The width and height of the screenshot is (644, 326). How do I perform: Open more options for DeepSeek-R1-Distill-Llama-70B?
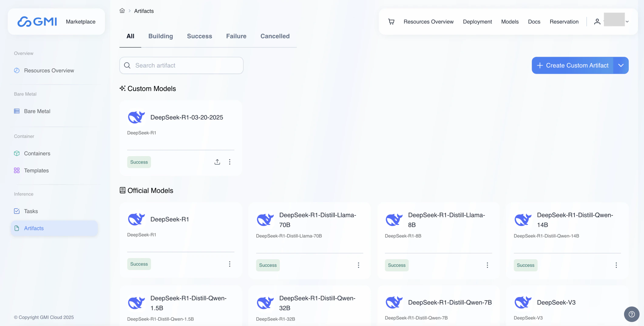coord(358,265)
